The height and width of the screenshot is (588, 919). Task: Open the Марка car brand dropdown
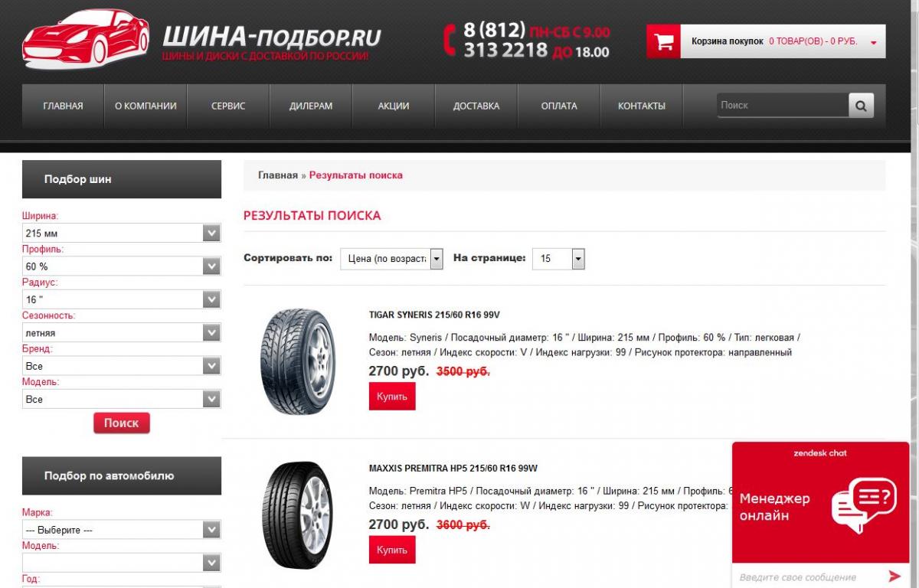tap(122, 530)
